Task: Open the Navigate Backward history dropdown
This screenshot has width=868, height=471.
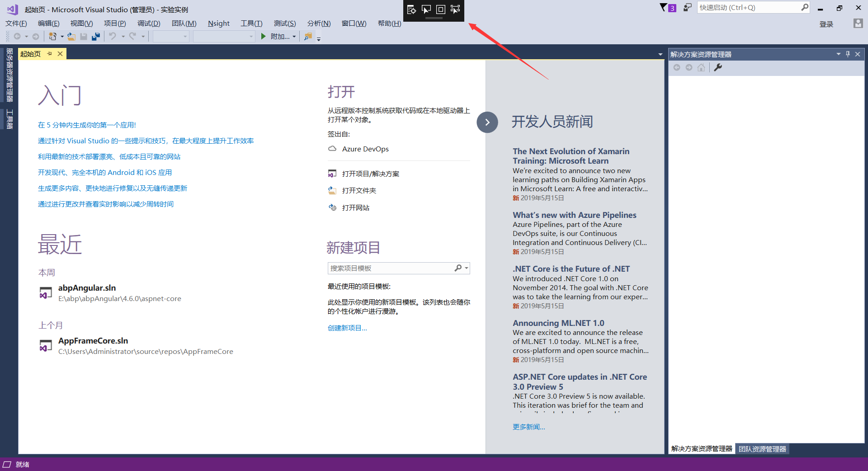Action: 27,37
